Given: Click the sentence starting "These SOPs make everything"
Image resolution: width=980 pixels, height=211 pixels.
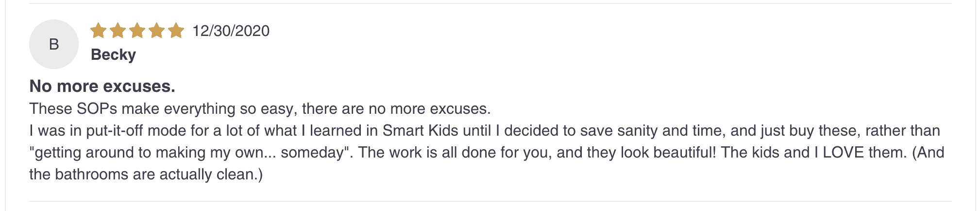Looking at the screenshot, I should pyautogui.click(x=260, y=108).
